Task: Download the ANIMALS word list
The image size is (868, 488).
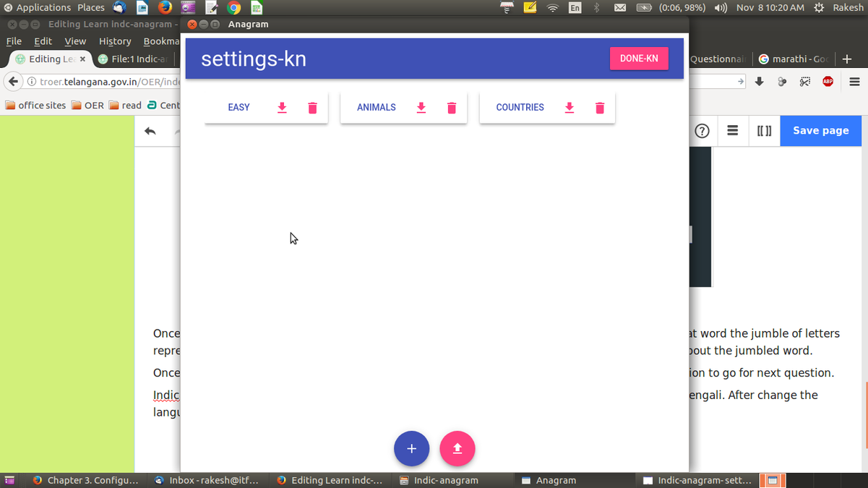Action: [421, 107]
